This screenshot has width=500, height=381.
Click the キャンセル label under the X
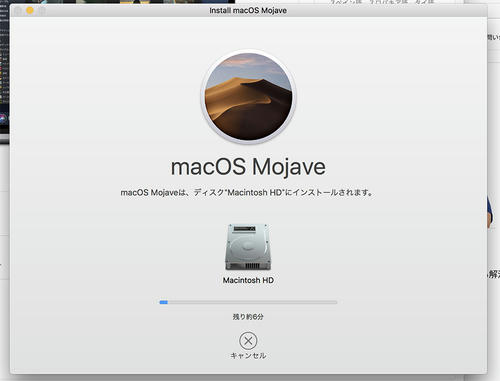(248, 356)
